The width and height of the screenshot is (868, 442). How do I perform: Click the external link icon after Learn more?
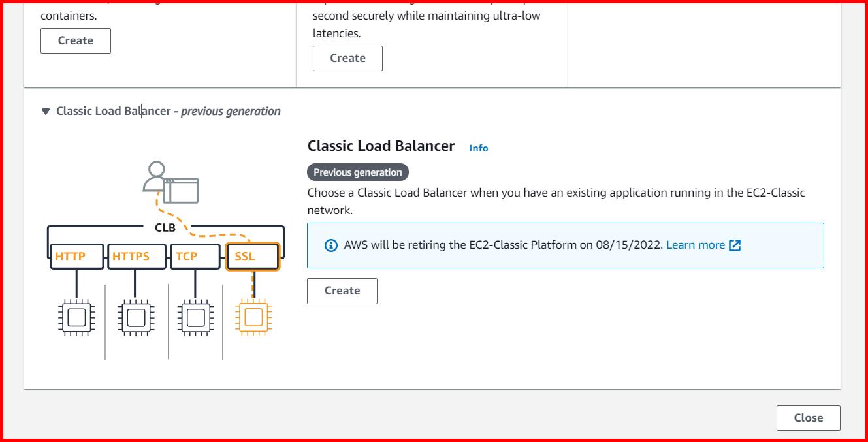(735, 245)
